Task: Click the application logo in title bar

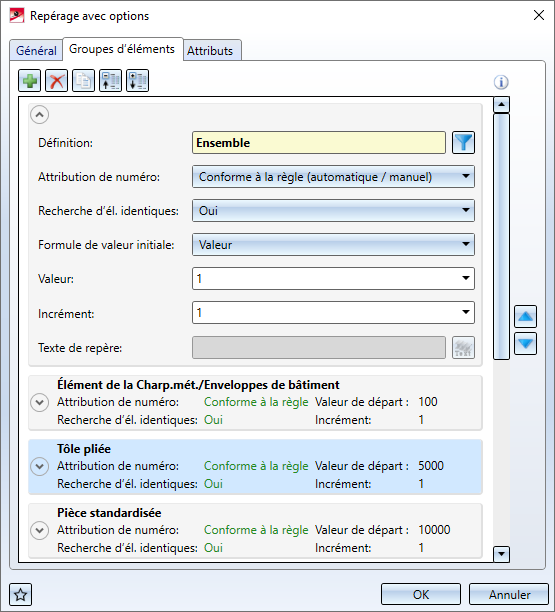Action: 17,16
